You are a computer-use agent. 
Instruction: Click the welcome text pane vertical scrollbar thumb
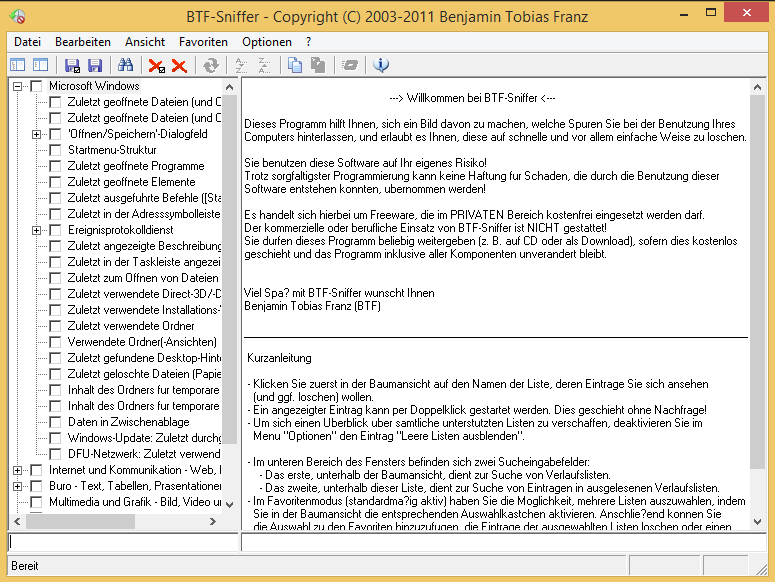tap(757, 282)
